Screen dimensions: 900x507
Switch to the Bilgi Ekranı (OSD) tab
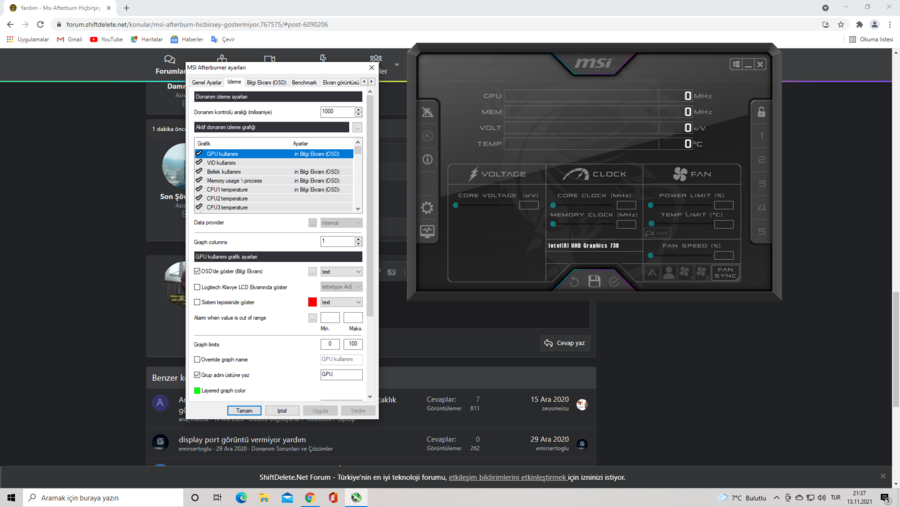[x=266, y=83]
